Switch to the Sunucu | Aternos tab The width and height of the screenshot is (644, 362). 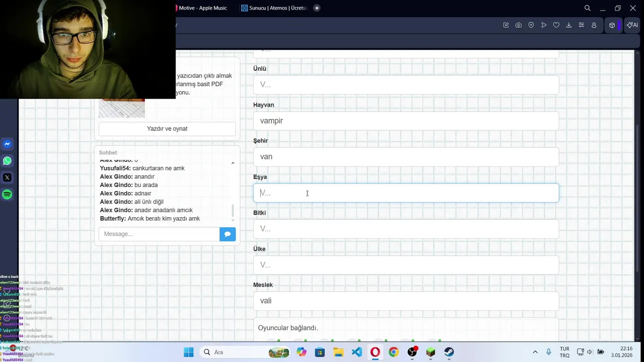tap(273, 8)
